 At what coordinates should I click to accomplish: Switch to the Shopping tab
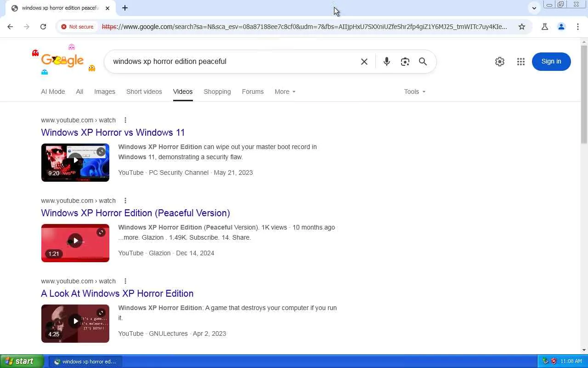coord(217,92)
